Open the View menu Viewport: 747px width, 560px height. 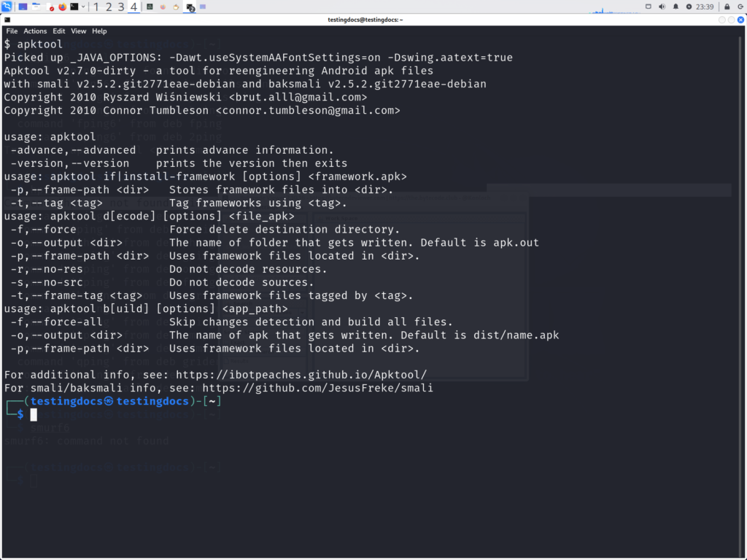point(78,31)
